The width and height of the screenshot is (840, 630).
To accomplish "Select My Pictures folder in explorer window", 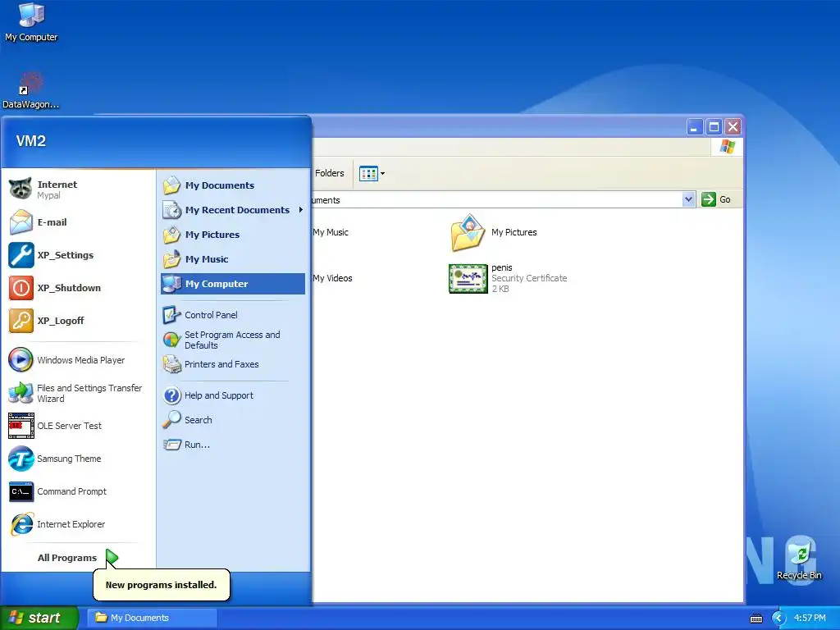I will [x=493, y=232].
